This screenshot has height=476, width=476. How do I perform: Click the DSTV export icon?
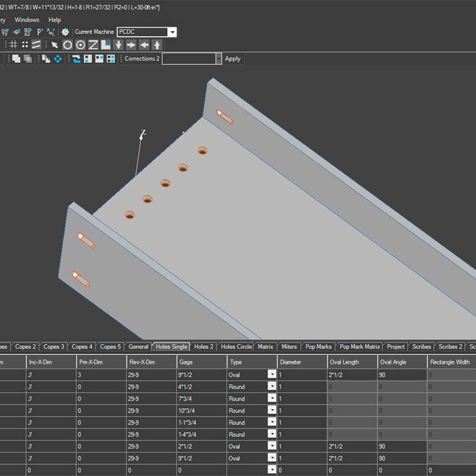[x=5, y=32]
